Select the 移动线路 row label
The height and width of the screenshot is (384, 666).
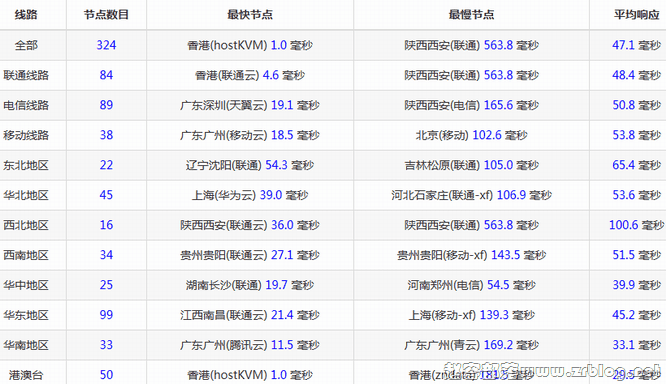[26, 135]
